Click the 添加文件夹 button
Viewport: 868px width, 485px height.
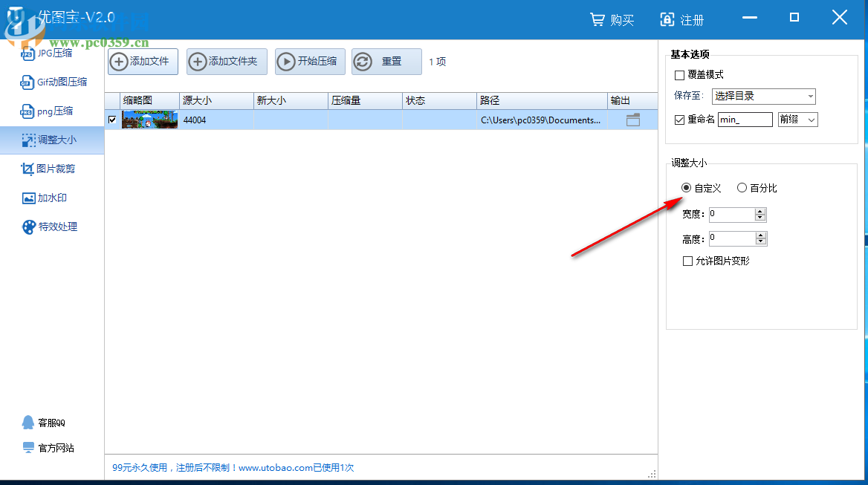[x=227, y=62]
